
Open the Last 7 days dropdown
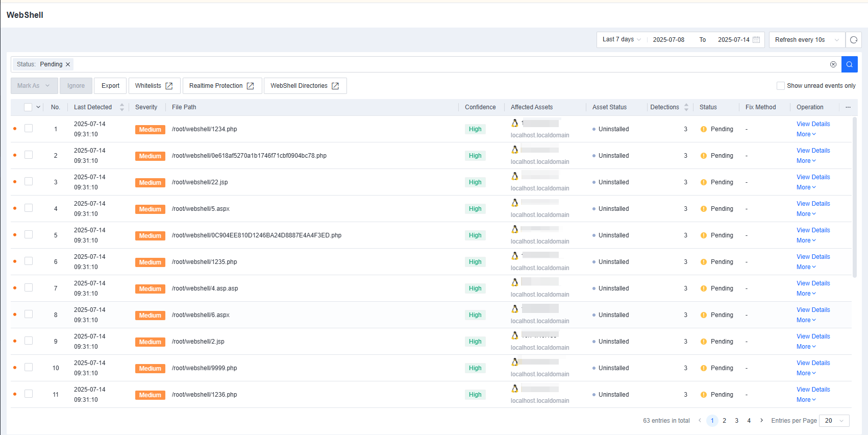tap(622, 40)
